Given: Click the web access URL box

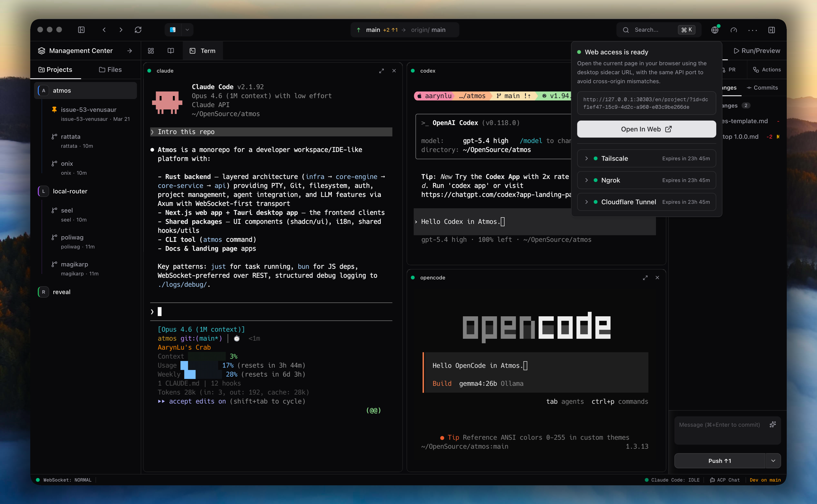Looking at the screenshot, I should [x=646, y=103].
